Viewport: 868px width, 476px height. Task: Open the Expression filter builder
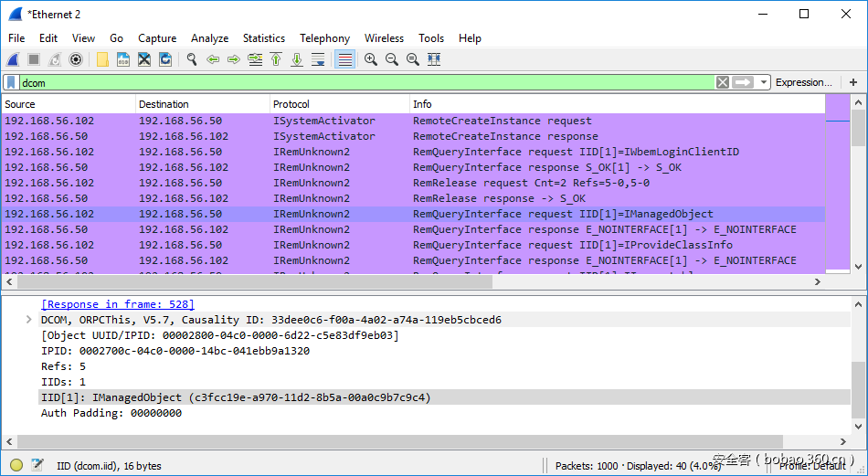point(803,82)
